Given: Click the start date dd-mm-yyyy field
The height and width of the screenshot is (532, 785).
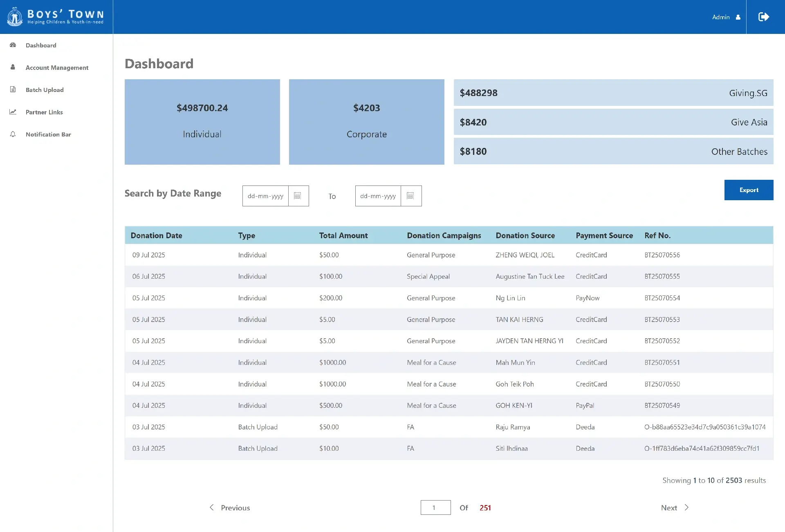Looking at the screenshot, I should 265,196.
